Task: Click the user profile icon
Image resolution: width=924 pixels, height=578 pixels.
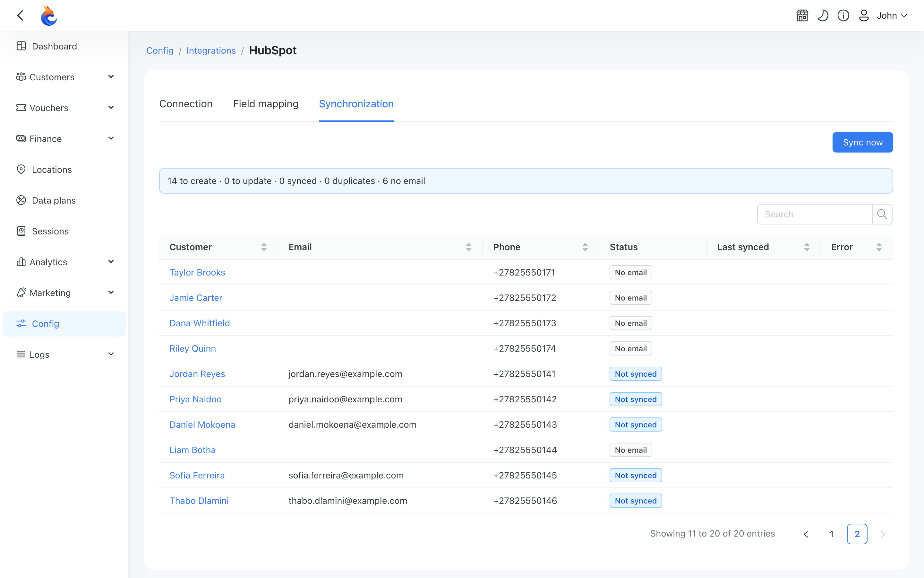Action: [x=864, y=15]
